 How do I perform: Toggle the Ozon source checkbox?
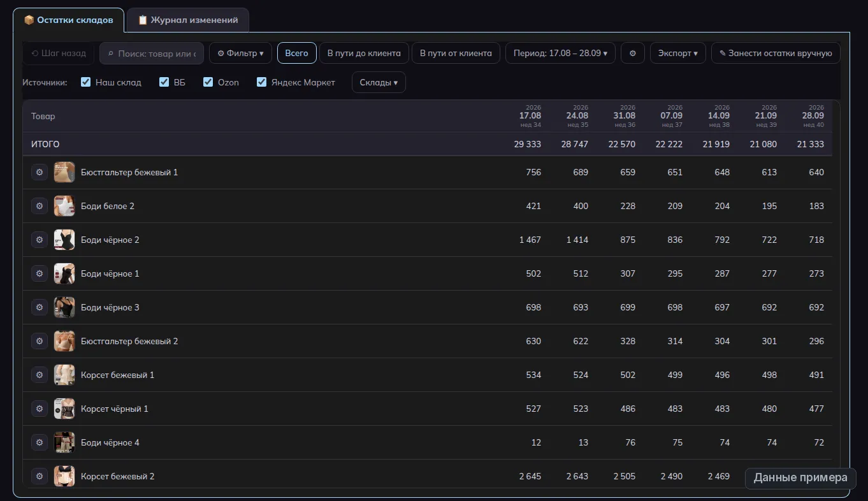tap(208, 82)
